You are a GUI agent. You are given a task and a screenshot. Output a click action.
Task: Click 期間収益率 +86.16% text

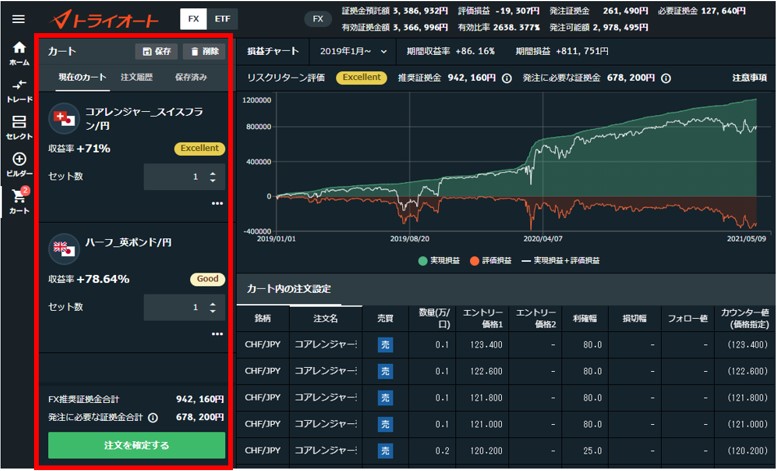coord(450,52)
